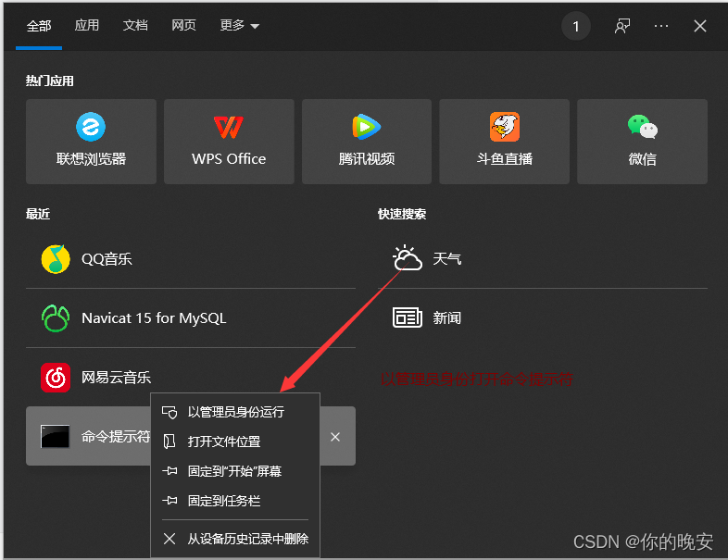The image size is (728, 560).
Task: Switch to the 全部 tab
Action: [x=39, y=26]
